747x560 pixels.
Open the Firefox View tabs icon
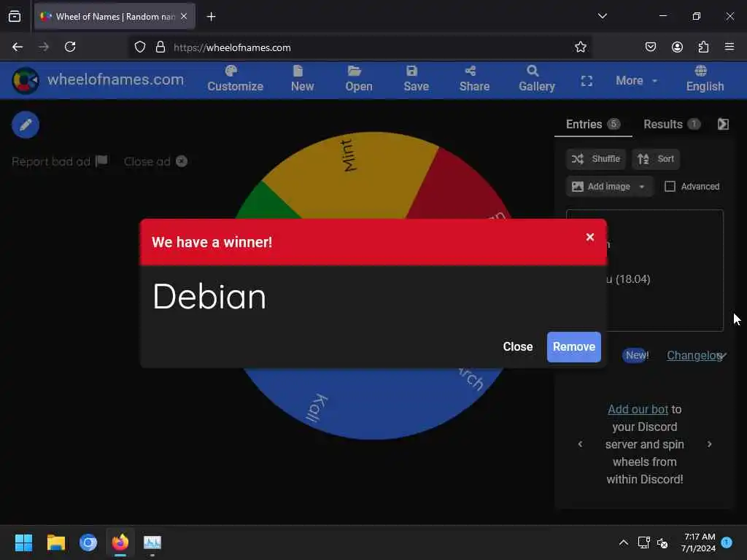15,17
